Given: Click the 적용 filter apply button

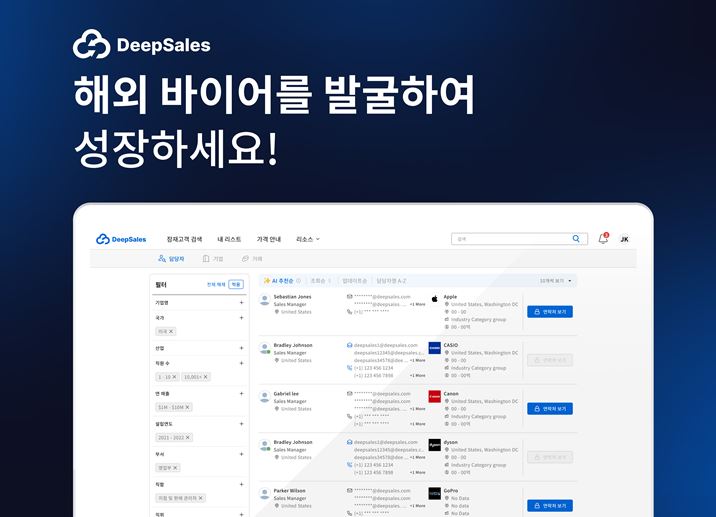Looking at the screenshot, I should coord(236,284).
